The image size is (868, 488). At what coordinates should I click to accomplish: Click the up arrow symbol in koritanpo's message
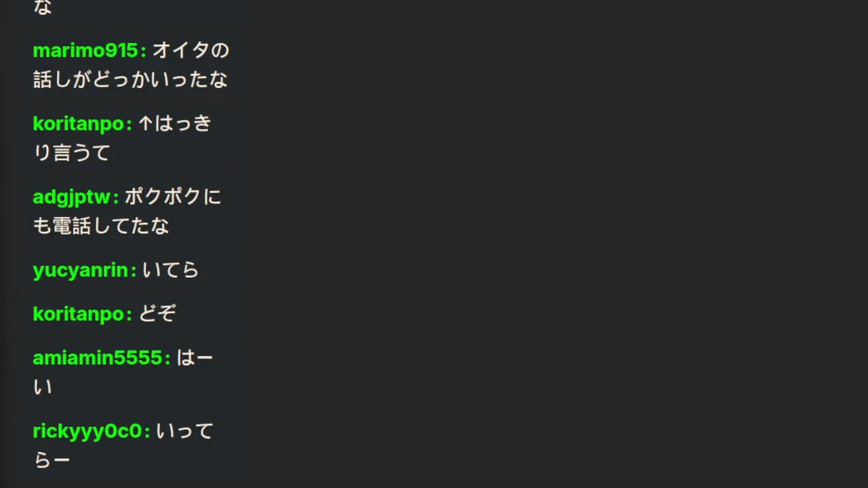tap(145, 123)
